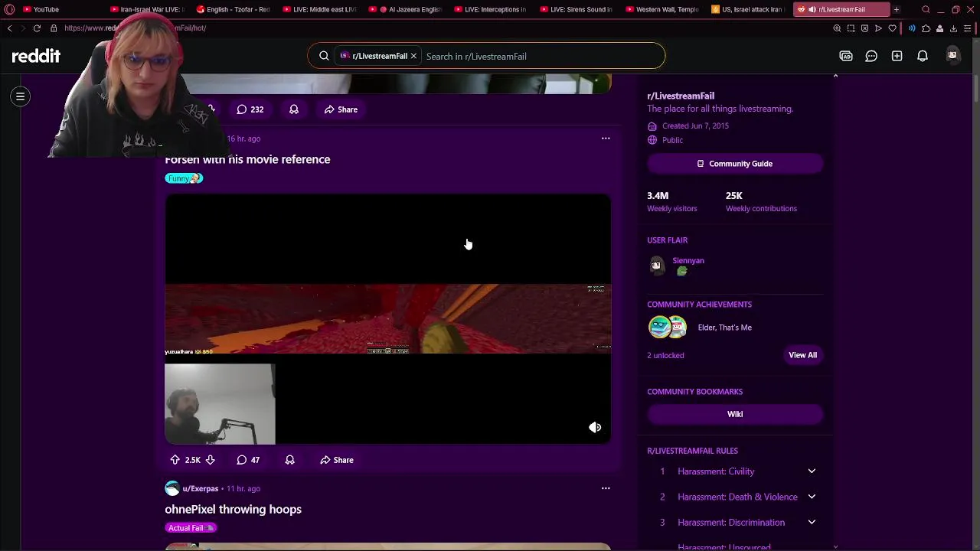Open new browser tab with plus button
980x551 pixels.
click(x=897, y=9)
